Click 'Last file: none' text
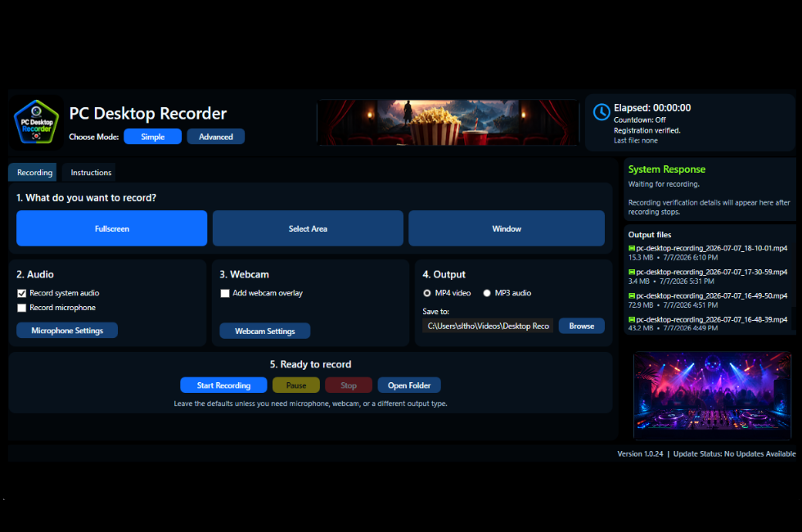Image resolution: width=802 pixels, height=532 pixels. point(636,141)
